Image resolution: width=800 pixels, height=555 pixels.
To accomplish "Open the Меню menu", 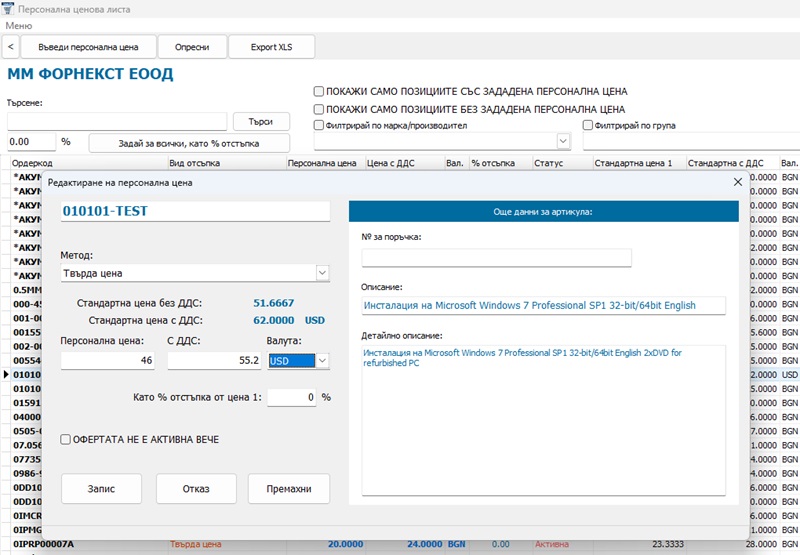I will coord(18,26).
